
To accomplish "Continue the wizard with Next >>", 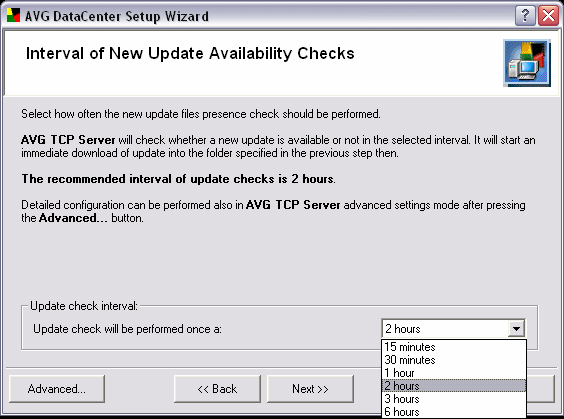I will tap(310, 389).
